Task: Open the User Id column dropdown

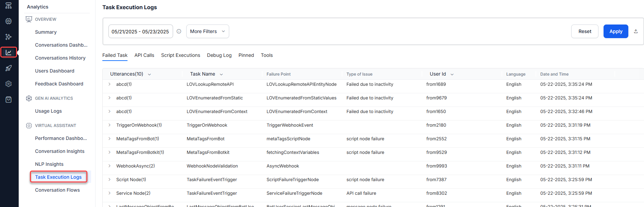Action: pos(452,74)
